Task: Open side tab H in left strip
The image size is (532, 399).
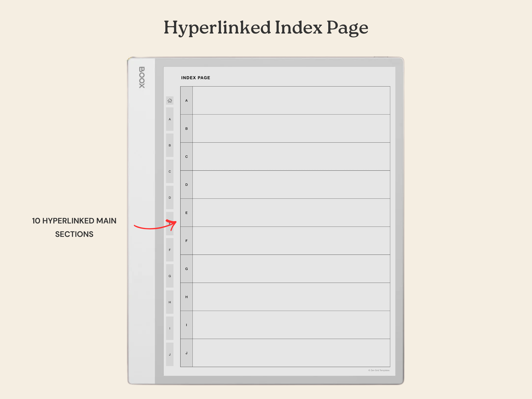Action: tap(170, 302)
